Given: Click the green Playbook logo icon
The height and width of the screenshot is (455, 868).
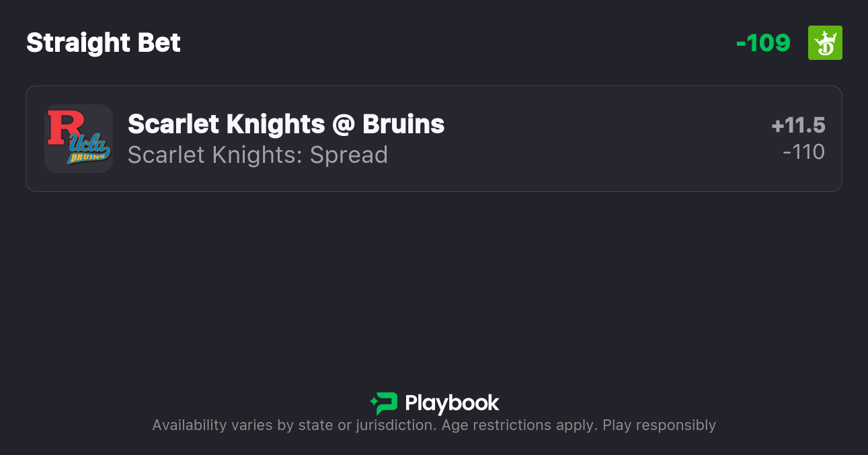Looking at the screenshot, I should (385, 403).
